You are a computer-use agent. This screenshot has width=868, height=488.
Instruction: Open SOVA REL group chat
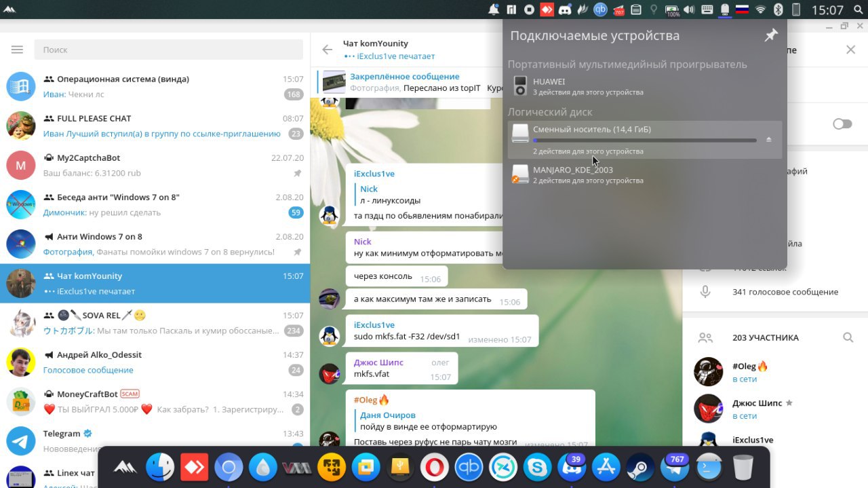155,323
